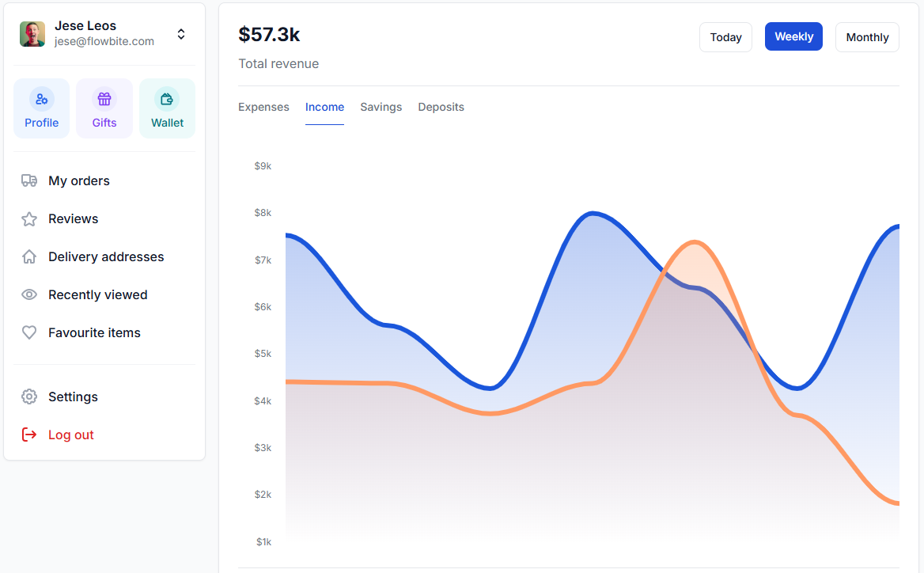Click the Profile user-settings icon

[x=41, y=99]
